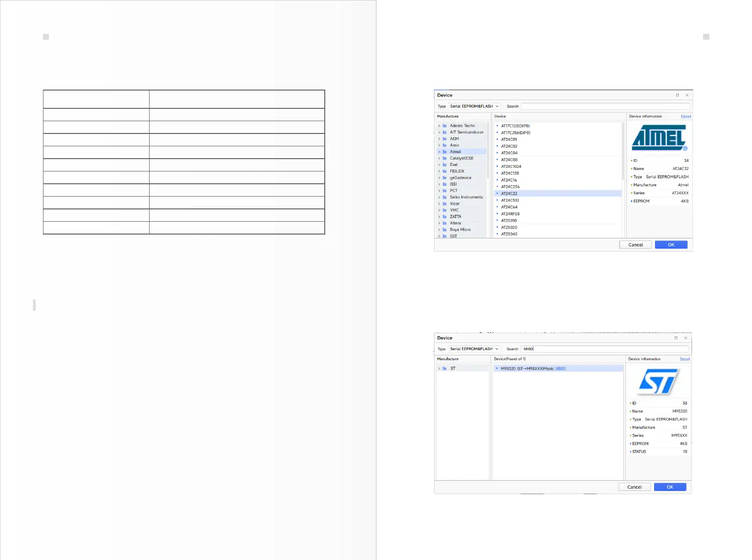The height and width of the screenshot is (560, 752).
Task: Click the ST folder icon in manufacture list
Action: (x=444, y=368)
